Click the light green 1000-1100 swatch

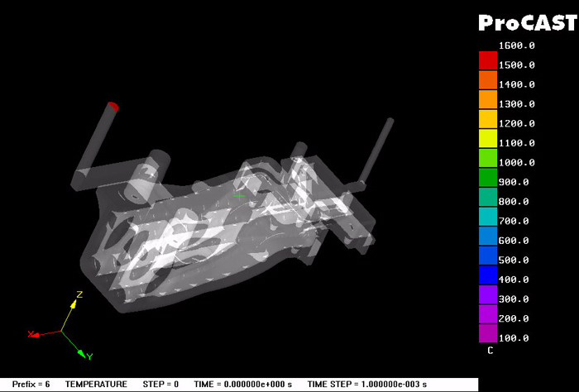(488, 158)
